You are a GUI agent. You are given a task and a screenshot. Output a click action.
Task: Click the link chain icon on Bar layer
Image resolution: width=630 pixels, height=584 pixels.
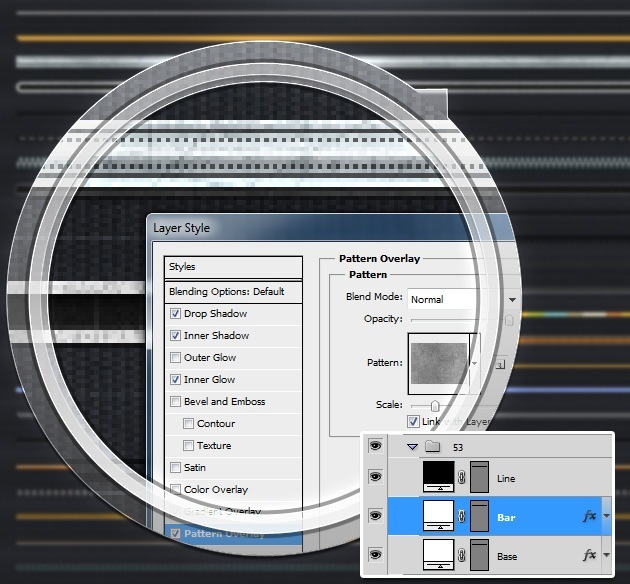tap(462, 516)
